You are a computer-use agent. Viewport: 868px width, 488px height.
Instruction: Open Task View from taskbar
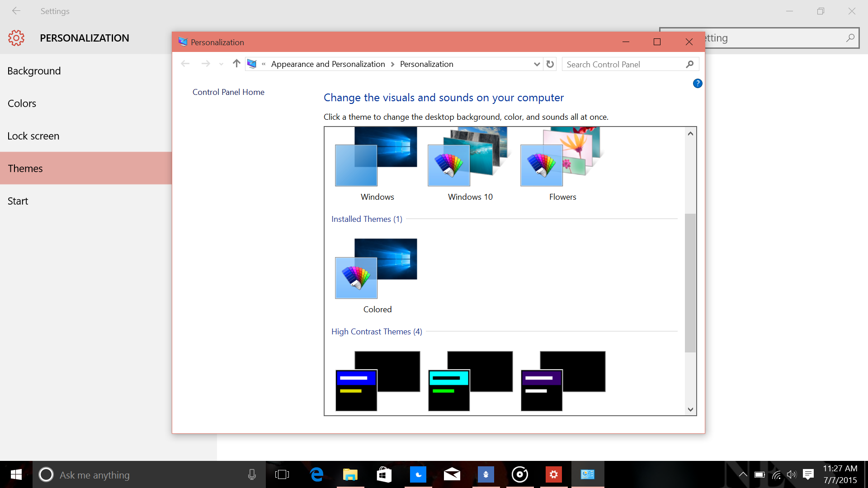(282, 474)
